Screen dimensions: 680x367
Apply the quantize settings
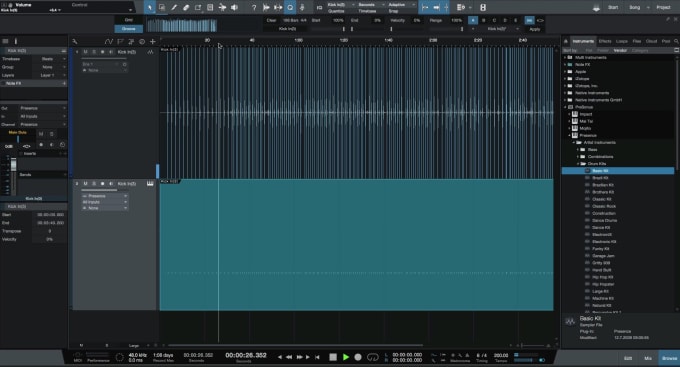pos(535,29)
